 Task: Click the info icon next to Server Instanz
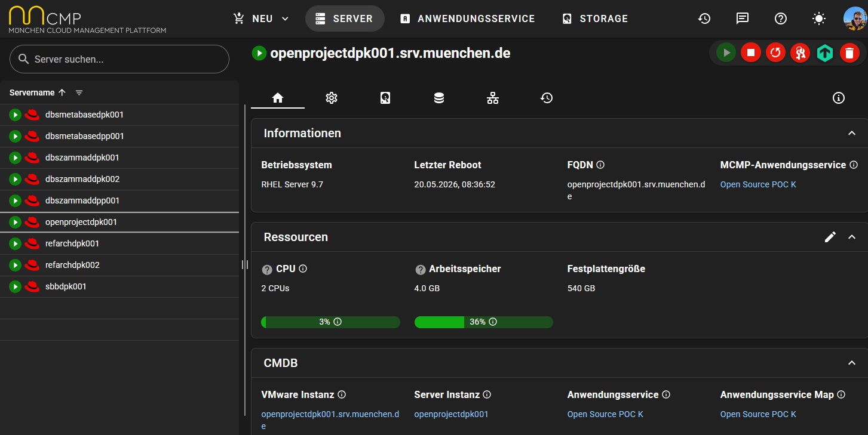click(487, 394)
